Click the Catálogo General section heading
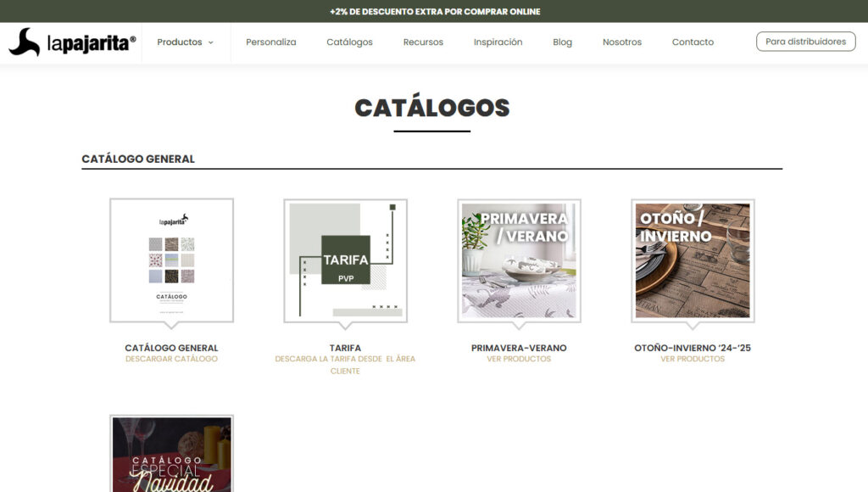The height and width of the screenshot is (492, 868). click(138, 159)
